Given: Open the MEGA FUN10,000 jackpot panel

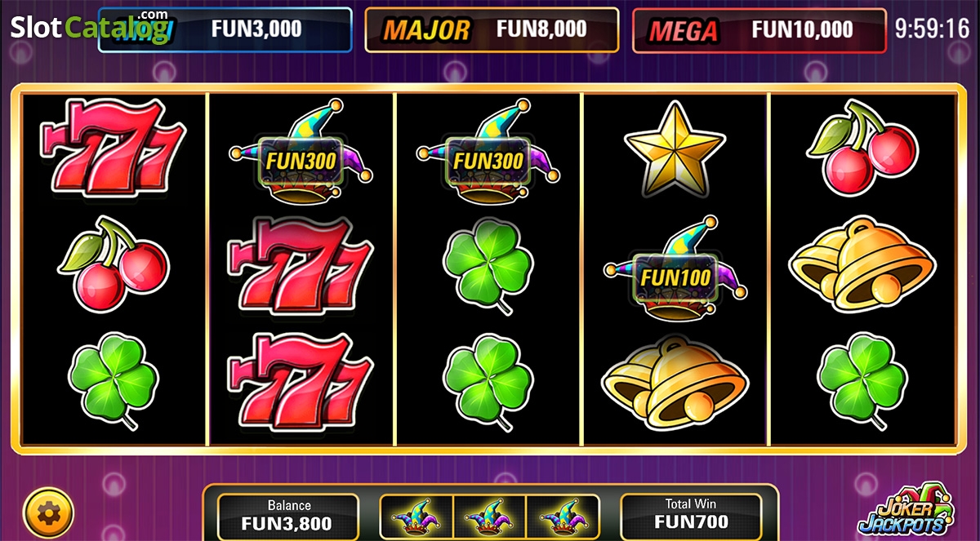Looking at the screenshot, I should click(759, 30).
